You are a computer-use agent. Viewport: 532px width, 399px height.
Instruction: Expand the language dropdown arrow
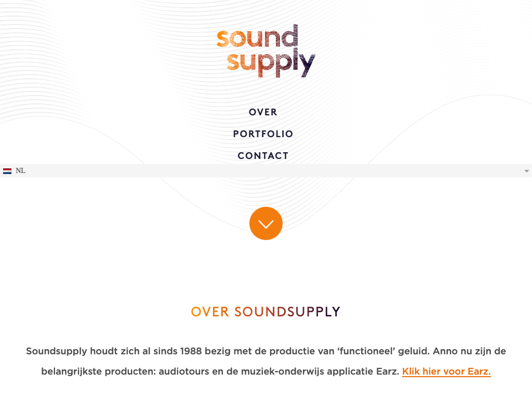pos(526,171)
